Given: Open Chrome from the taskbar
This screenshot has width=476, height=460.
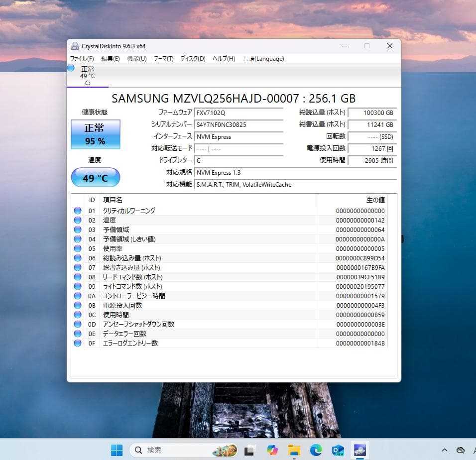Looking at the screenshot, I should (272, 450).
